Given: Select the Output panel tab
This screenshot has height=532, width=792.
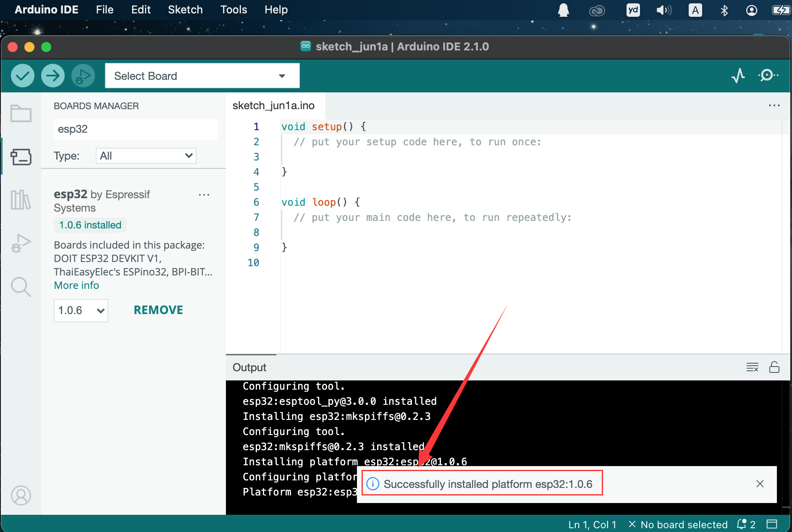Looking at the screenshot, I should pos(249,367).
